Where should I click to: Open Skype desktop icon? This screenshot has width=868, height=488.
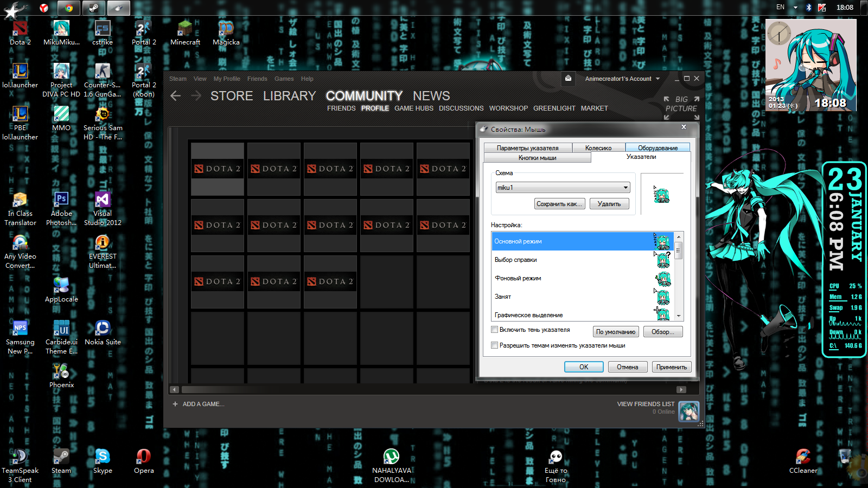(x=103, y=461)
